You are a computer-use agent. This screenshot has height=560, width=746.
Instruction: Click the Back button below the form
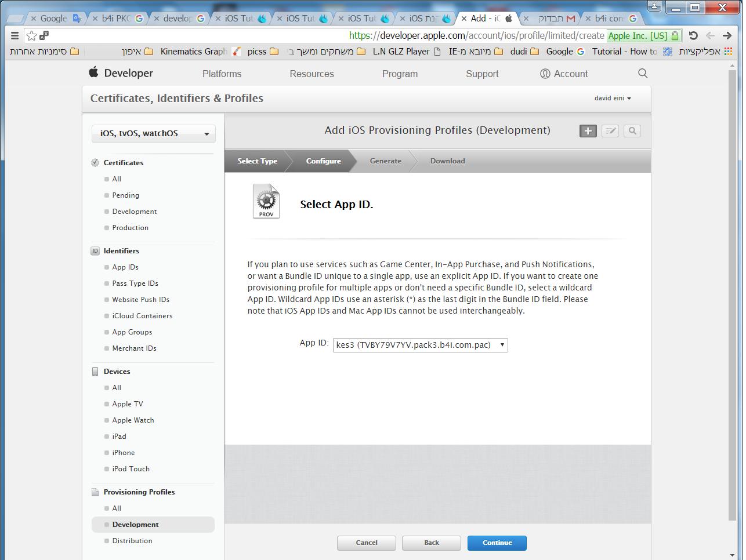coord(432,543)
